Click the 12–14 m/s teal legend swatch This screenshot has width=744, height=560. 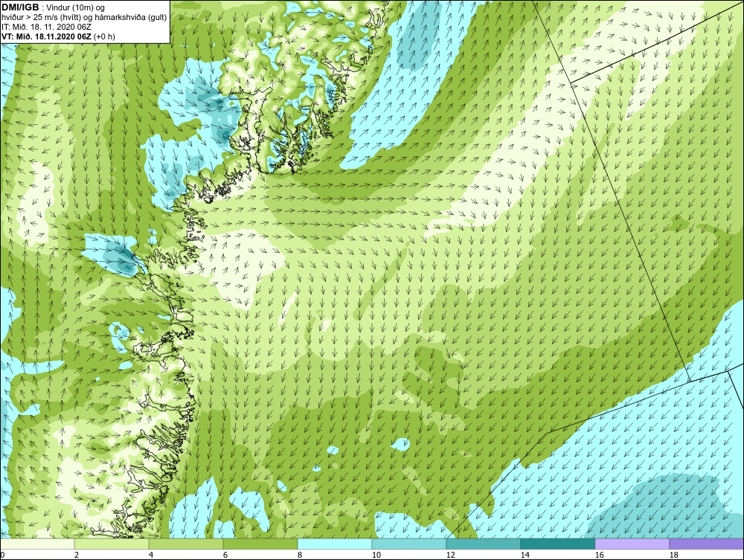click(483, 544)
